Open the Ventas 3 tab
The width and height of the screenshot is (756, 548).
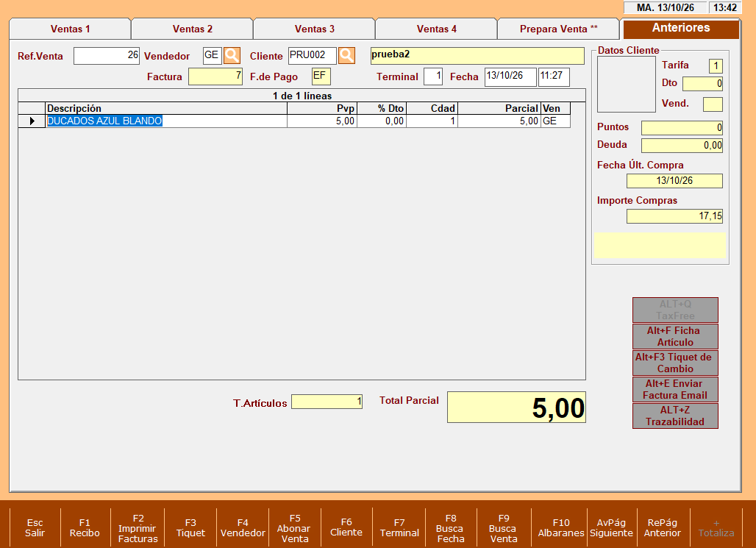tap(314, 29)
